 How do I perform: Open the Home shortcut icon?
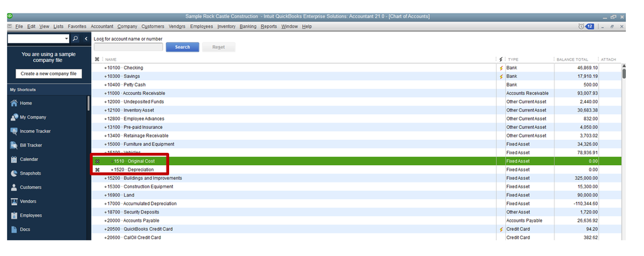[x=14, y=103]
